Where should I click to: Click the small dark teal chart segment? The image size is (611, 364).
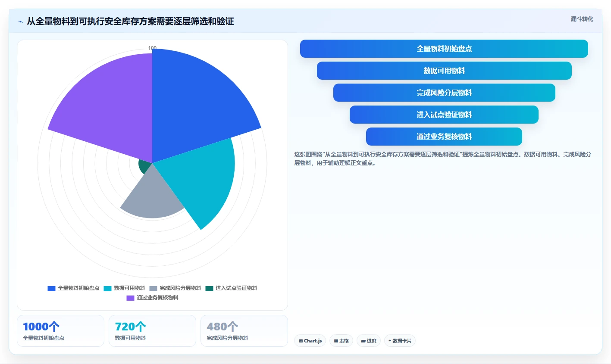[x=145, y=166]
